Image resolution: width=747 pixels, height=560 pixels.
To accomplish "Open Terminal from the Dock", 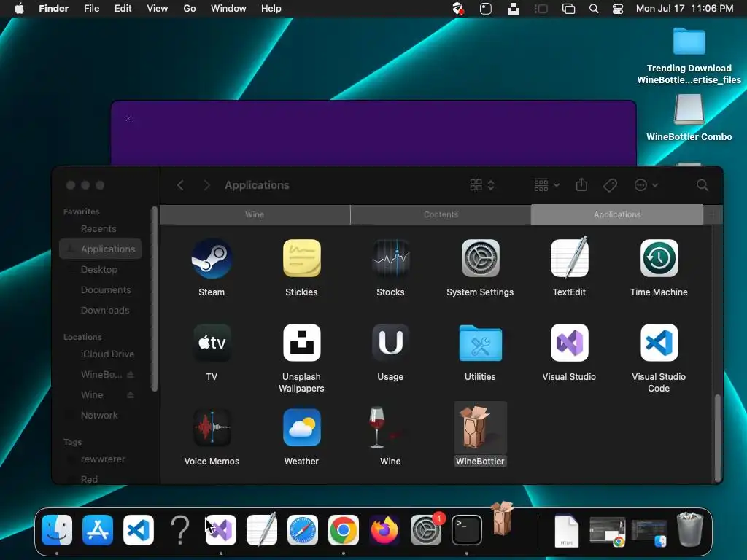I will tap(466, 530).
